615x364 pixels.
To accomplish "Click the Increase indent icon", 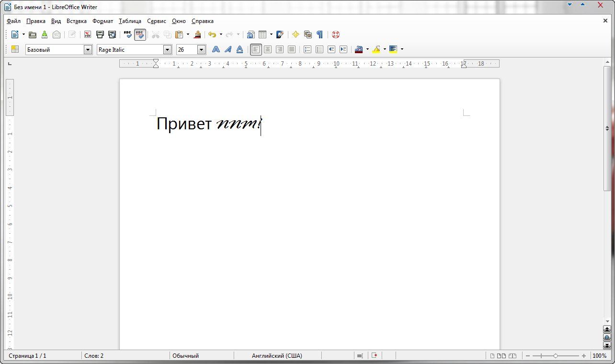I will [x=343, y=49].
